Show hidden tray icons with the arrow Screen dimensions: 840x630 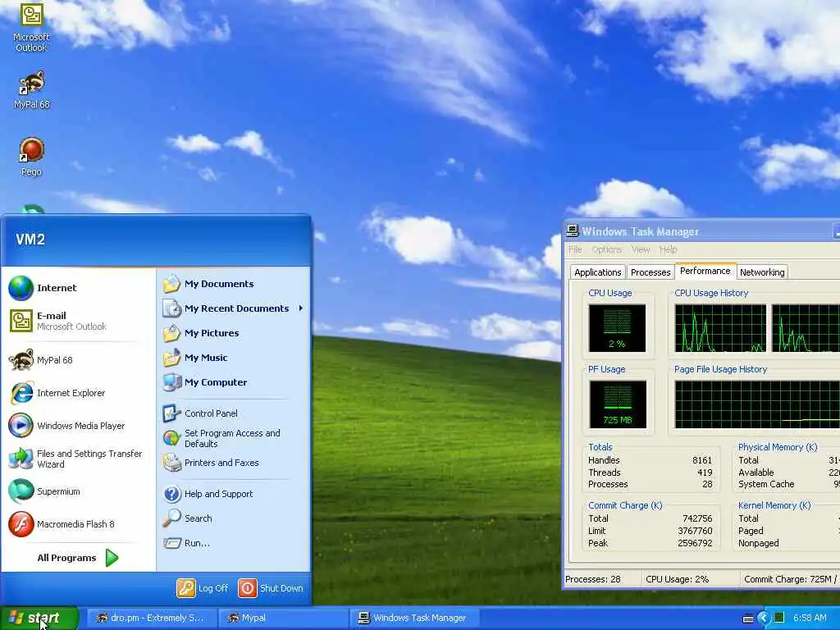click(764, 618)
